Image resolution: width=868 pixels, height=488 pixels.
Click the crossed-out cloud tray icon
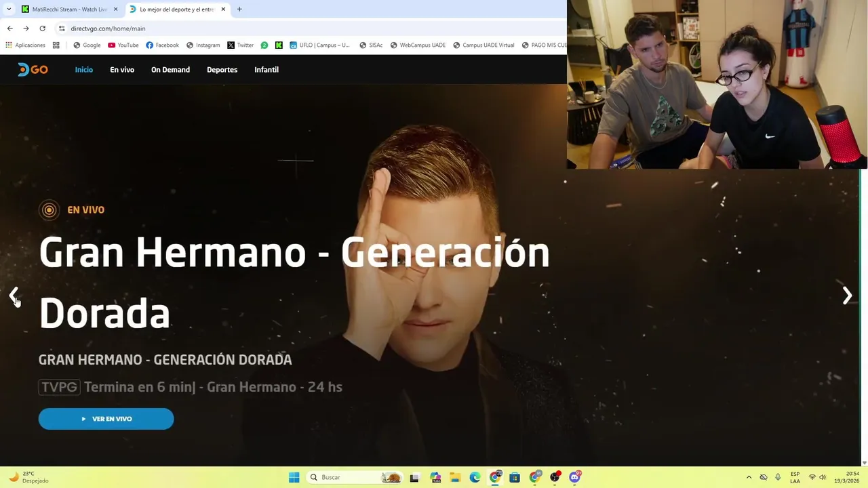[764, 477]
